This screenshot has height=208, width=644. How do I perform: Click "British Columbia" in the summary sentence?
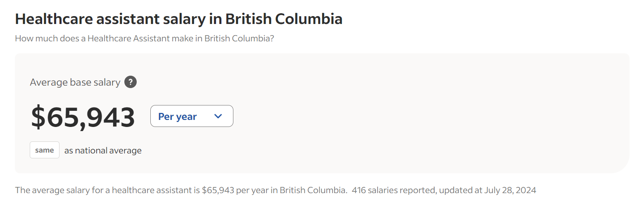[x=313, y=191]
